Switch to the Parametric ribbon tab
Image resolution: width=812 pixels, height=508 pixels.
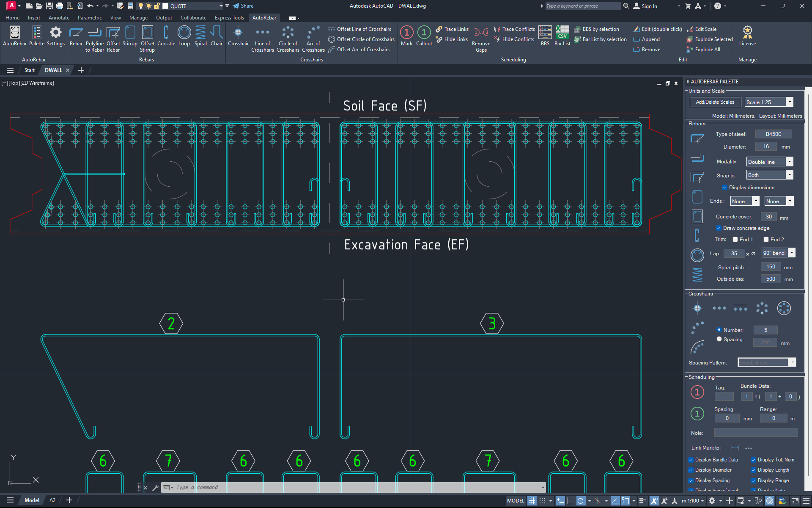tap(90, 17)
